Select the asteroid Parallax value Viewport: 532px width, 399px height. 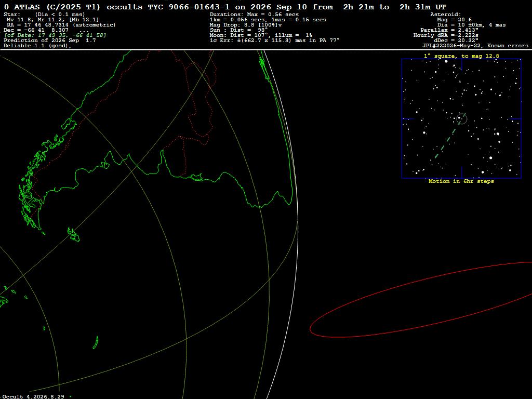(x=449, y=30)
